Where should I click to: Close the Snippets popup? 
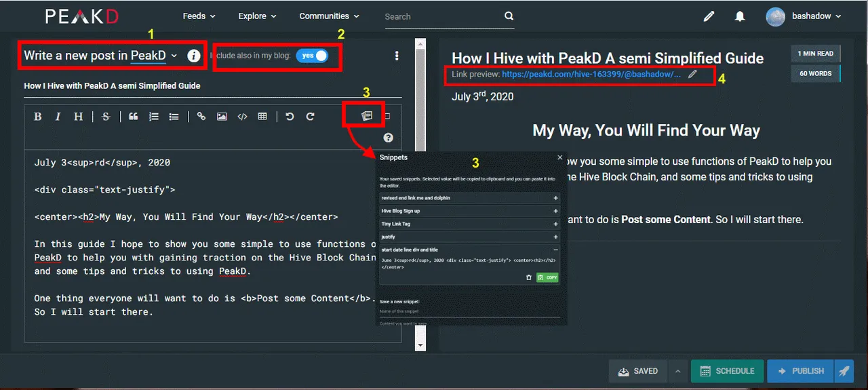click(x=560, y=157)
